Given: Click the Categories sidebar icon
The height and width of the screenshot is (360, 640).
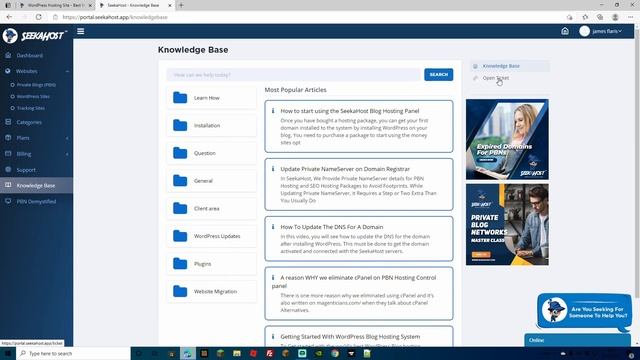Looking at the screenshot, I should click(8, 122).
